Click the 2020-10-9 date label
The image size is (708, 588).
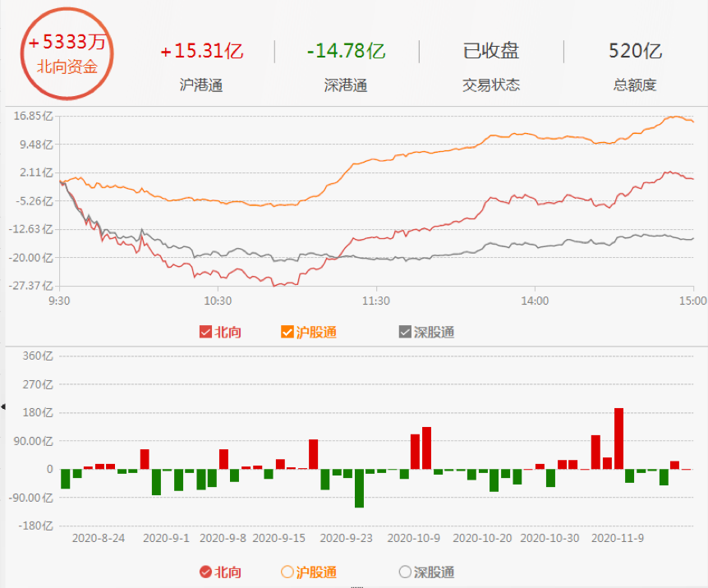pyautogui.click(x=414, y=539)
